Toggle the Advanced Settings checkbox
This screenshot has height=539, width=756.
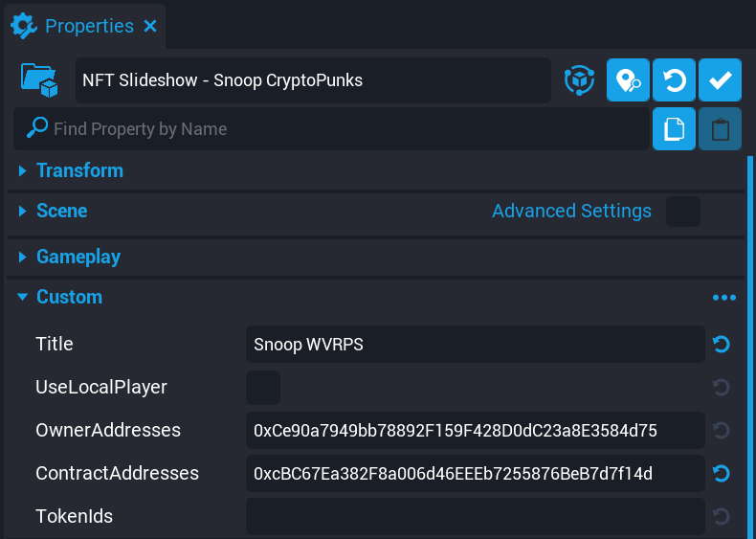coord(683,212)
